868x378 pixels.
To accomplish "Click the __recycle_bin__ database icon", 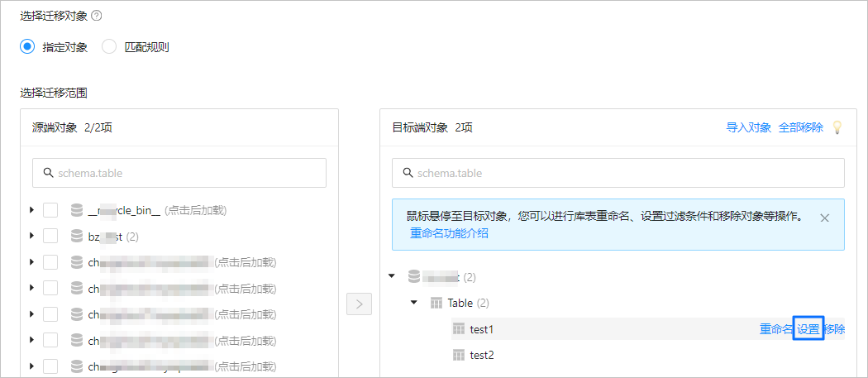I will point(77,210).
